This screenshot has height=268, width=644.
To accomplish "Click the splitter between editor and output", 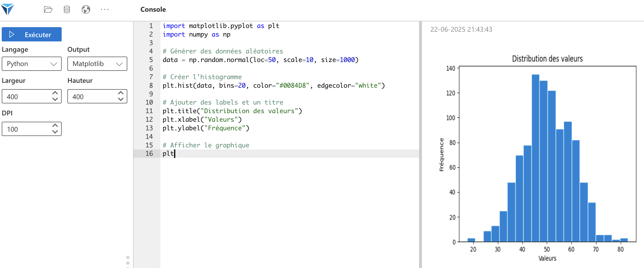I will (420, 145).
